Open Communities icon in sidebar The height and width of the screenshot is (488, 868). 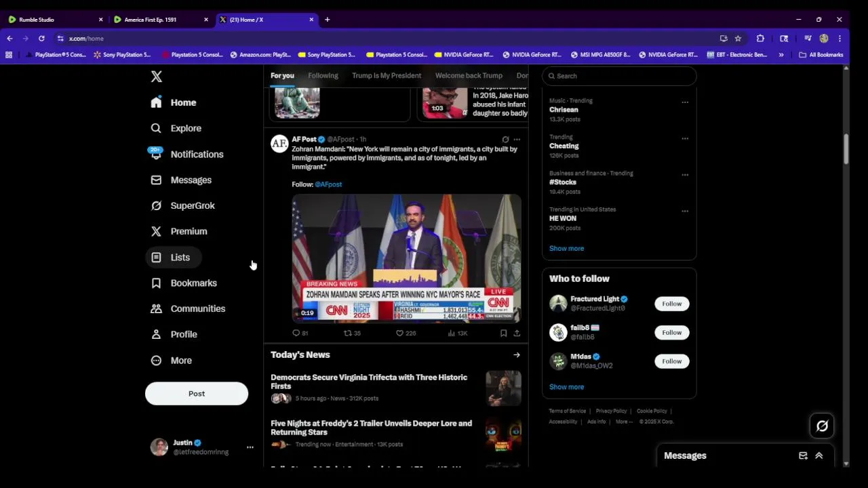pos(156,308)
